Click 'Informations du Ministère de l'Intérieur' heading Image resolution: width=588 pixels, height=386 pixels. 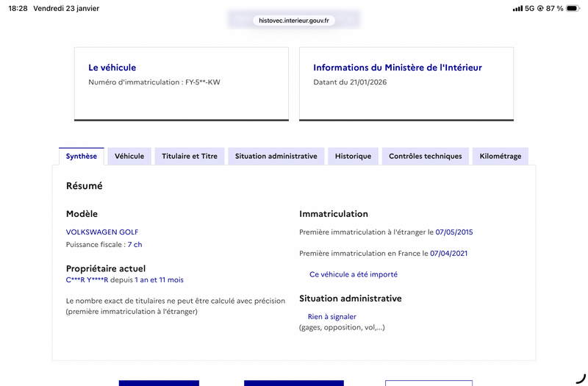(398, 68)
